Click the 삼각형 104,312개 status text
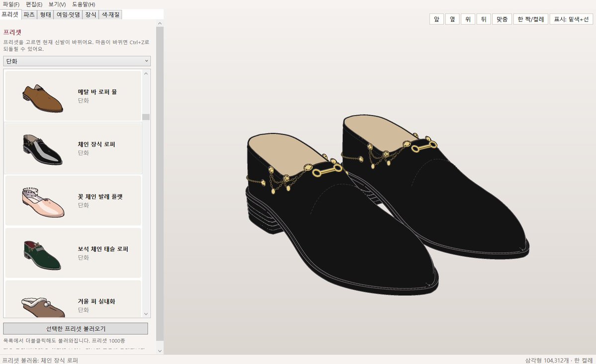Image resolution: width=596 pixels, height=364 pixels. click(x=547, y=360)
